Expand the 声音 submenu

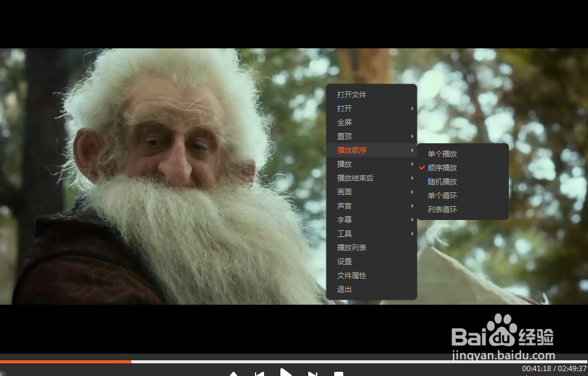[371, 206]
